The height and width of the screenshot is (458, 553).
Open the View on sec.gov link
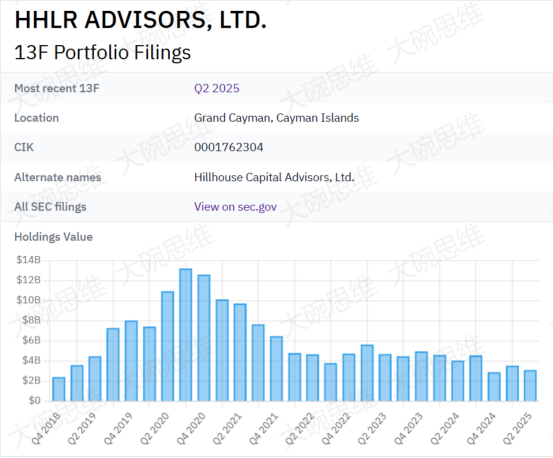(x=235, y=207)
